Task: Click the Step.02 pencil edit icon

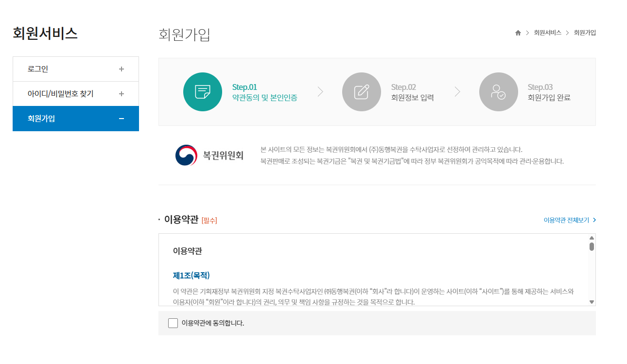Action: (x=362, y=92)
